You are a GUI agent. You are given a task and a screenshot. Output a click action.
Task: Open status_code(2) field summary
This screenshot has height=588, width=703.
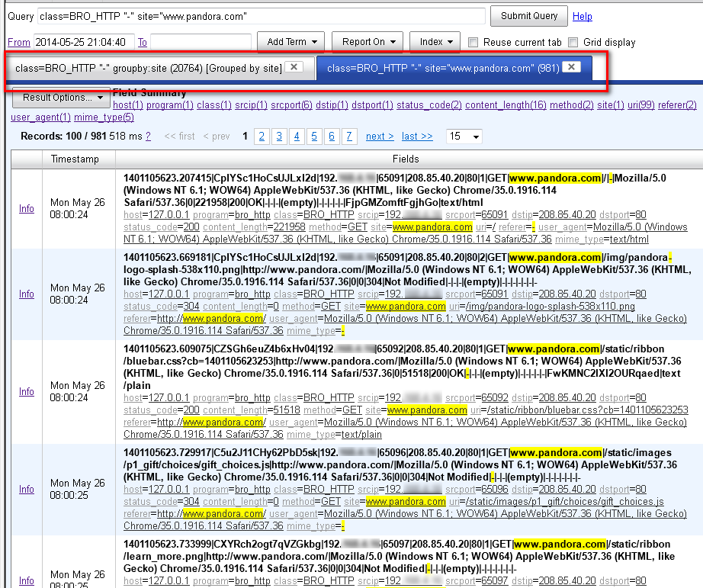point(429,105)
